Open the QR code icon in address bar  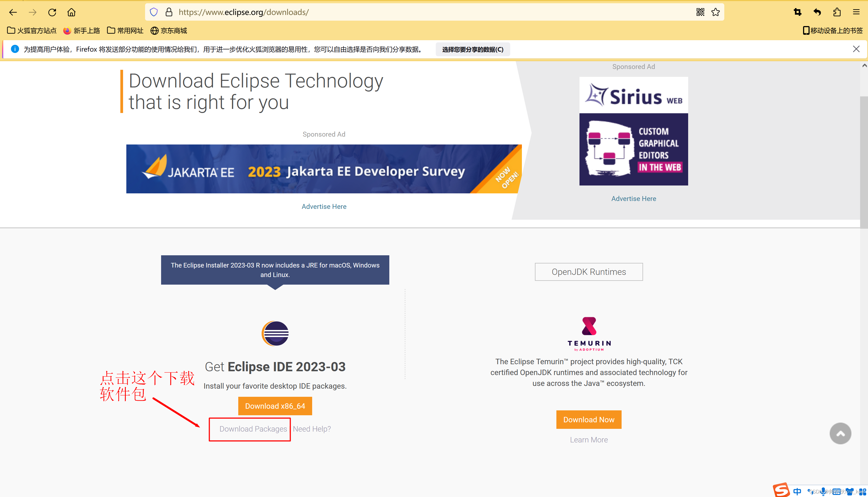tap(700, 12)
